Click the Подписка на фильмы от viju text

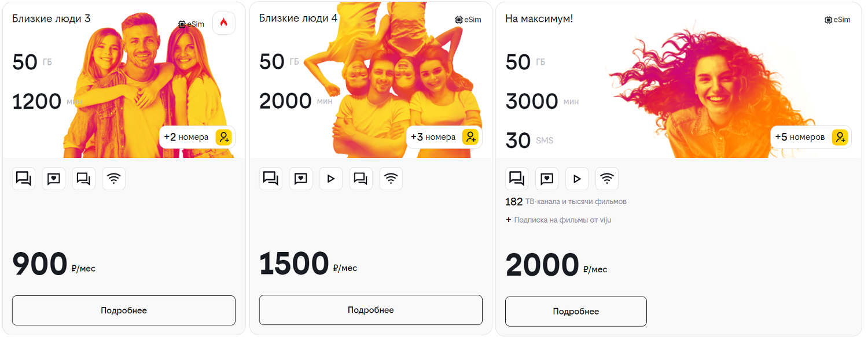point(562,220)
